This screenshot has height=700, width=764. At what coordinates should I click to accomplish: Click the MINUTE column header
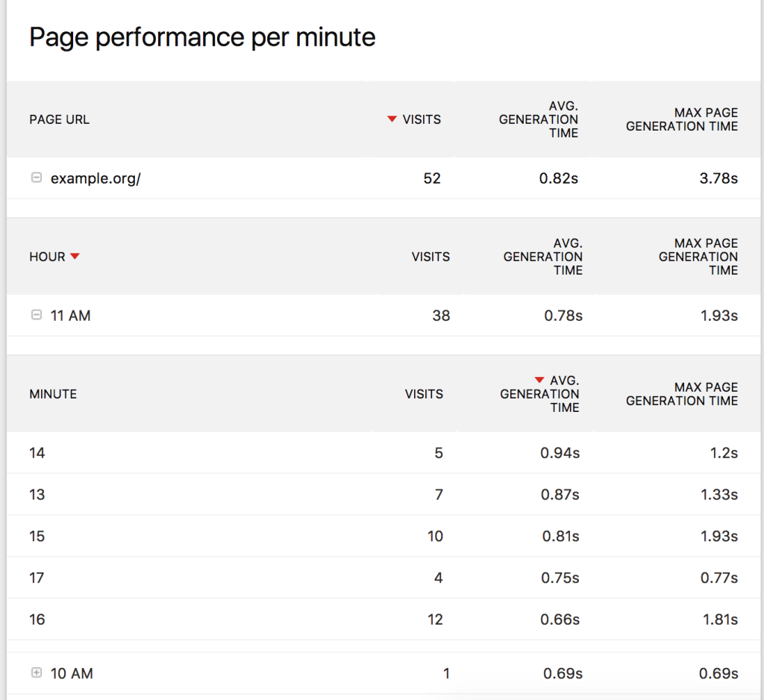(52, 394)
